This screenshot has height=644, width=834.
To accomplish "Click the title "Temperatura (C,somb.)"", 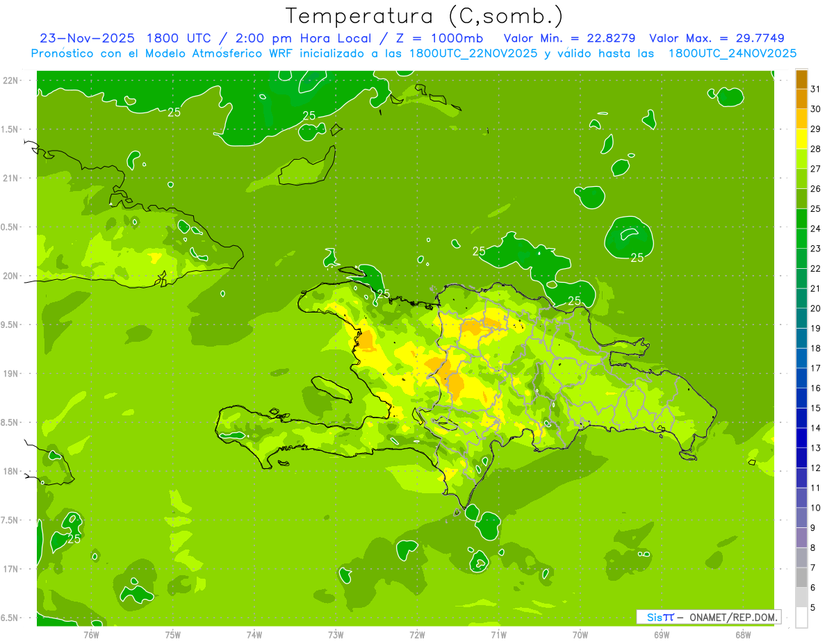I will tap(423, 17).
